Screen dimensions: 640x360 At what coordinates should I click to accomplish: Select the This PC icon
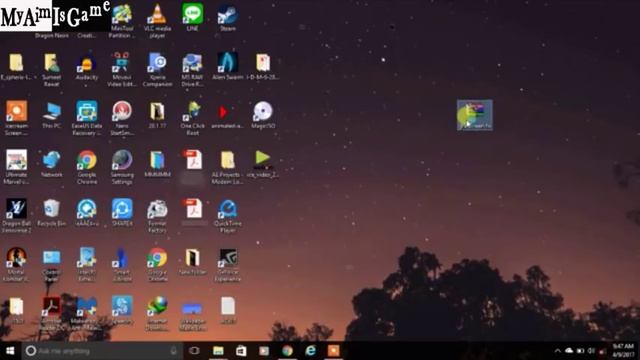click(51, 115)
